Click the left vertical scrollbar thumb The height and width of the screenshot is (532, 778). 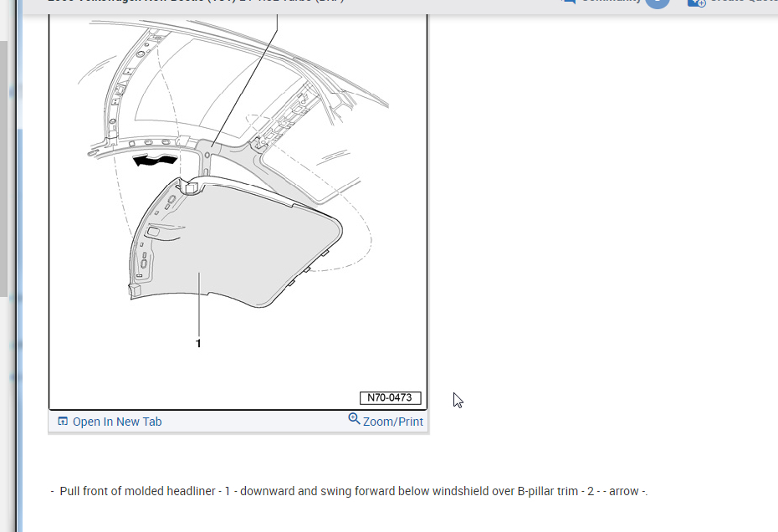(x=3, y=169)
